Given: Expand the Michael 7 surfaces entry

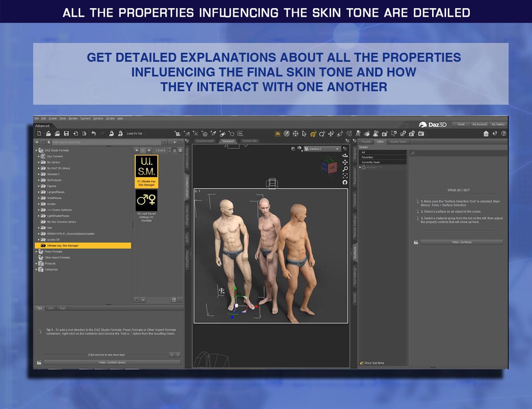Looking at the screenshot, I should (360, 167).
